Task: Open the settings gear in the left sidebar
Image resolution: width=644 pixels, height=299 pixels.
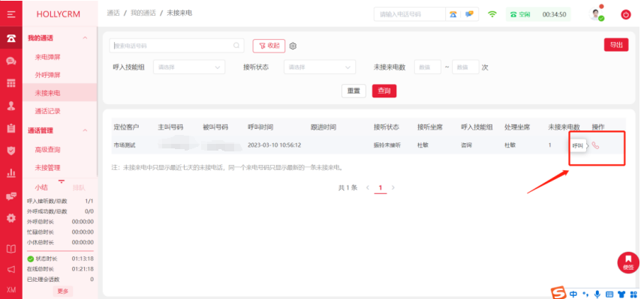Action: [11, 218]
